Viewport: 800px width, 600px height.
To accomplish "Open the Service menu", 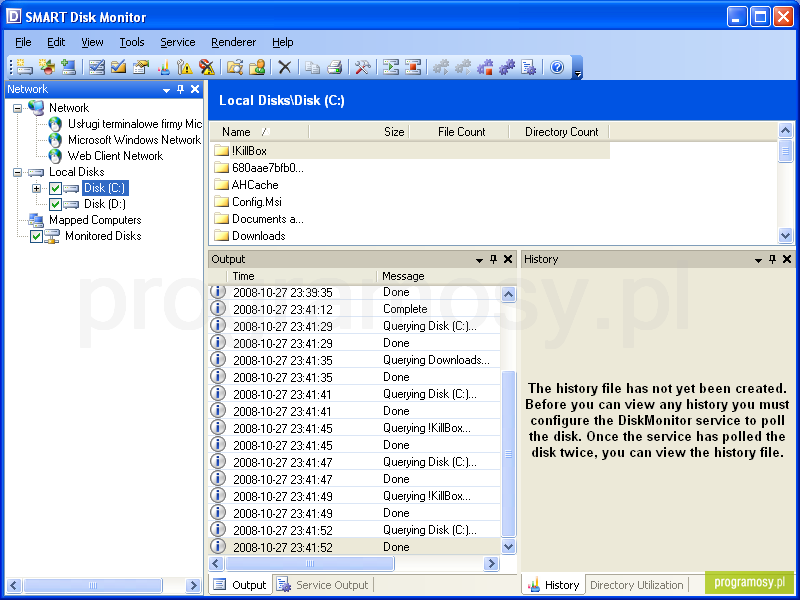I will pos(178,42).
